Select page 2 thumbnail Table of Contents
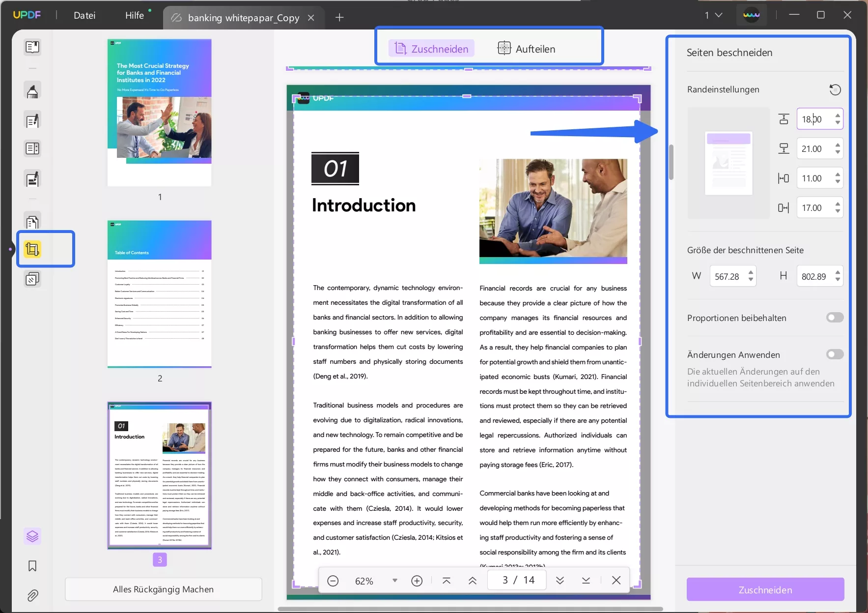Image resolution: width=868 pixels, height=613 pixels. tap(159, 295)
